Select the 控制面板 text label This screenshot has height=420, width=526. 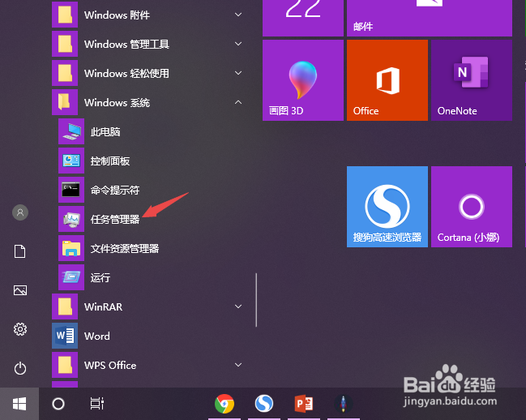point(110,161)
